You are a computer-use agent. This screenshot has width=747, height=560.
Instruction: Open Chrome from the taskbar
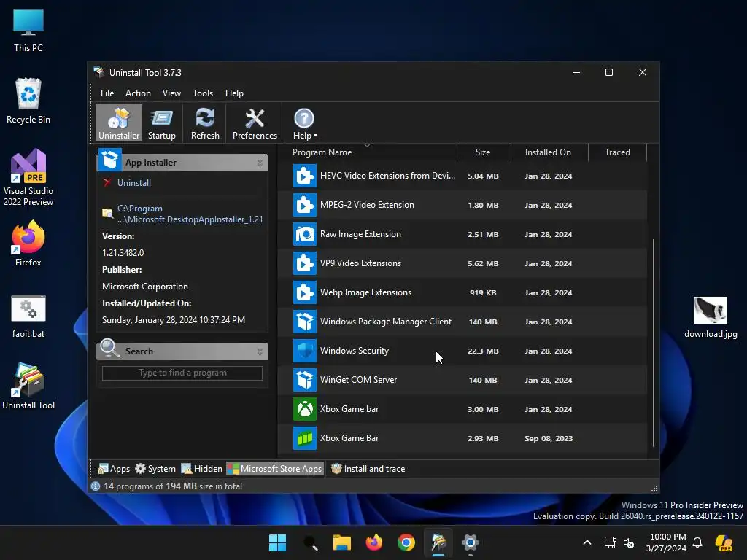coord(406,542)
